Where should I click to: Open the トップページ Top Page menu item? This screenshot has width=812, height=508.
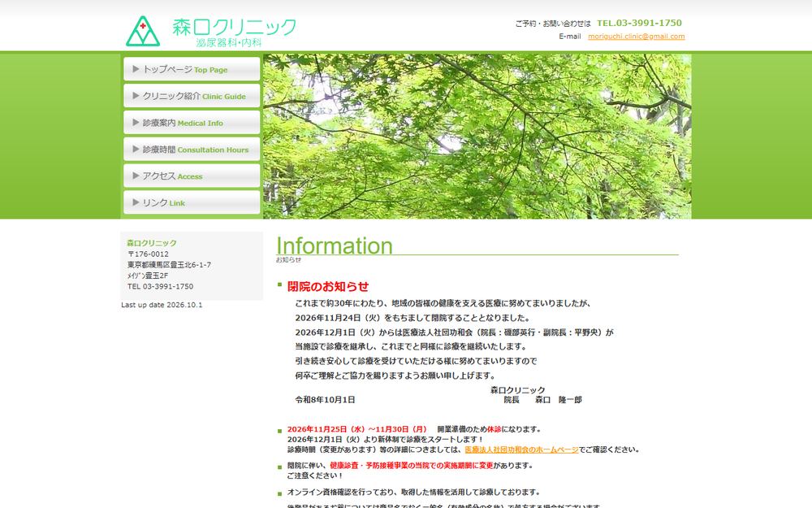(192, 69)
